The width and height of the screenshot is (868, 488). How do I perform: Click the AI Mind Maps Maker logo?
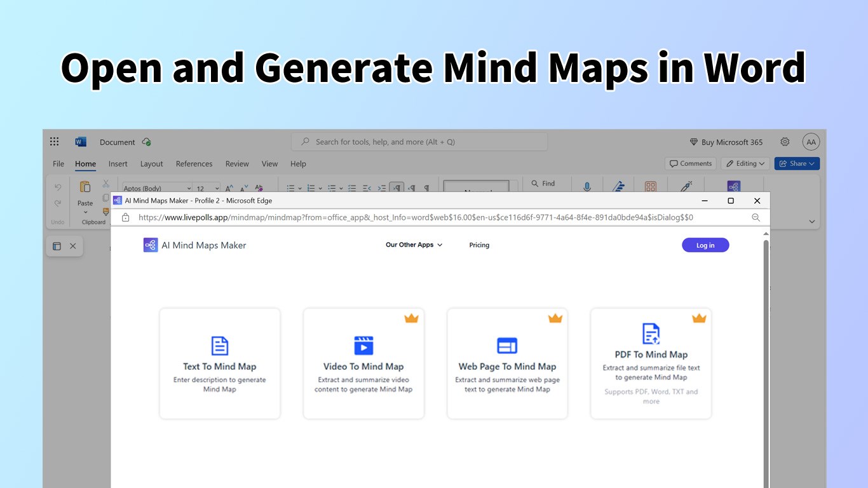[x=151, y=245]
